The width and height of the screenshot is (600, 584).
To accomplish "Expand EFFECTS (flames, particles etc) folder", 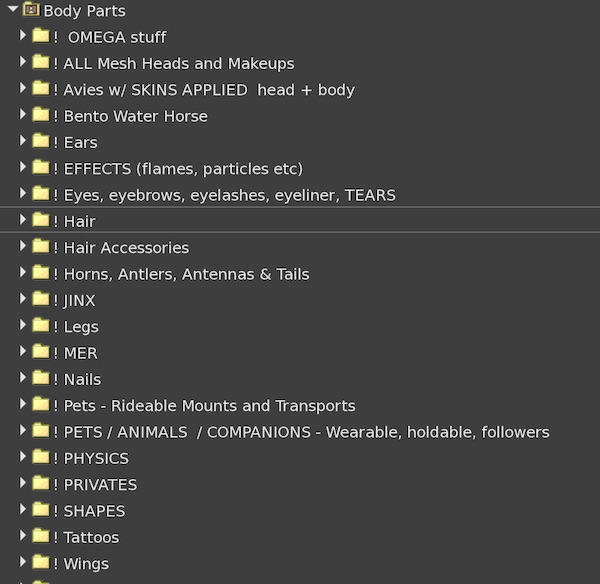I will pos(23,167).
